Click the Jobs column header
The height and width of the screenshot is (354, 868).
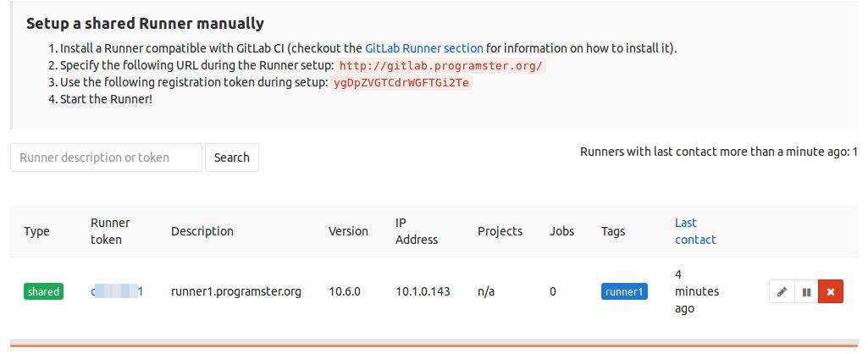click(562, 231)
